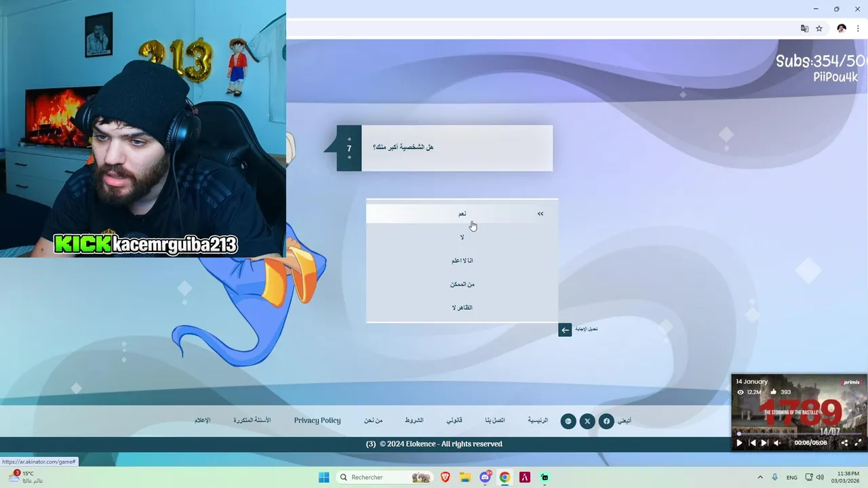868x488 pixels.
Task: Skip to next clip in video ad
Action: tap(764, 443)
